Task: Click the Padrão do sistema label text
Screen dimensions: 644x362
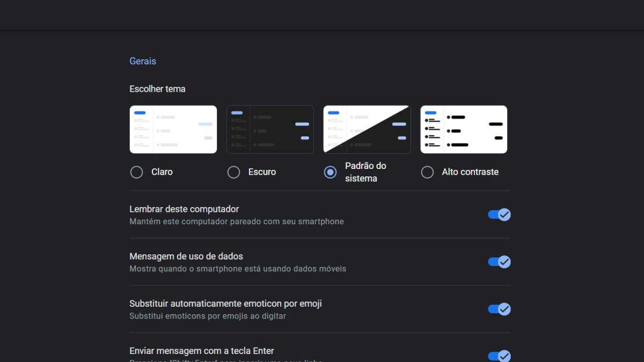Action: click(364, 172)
